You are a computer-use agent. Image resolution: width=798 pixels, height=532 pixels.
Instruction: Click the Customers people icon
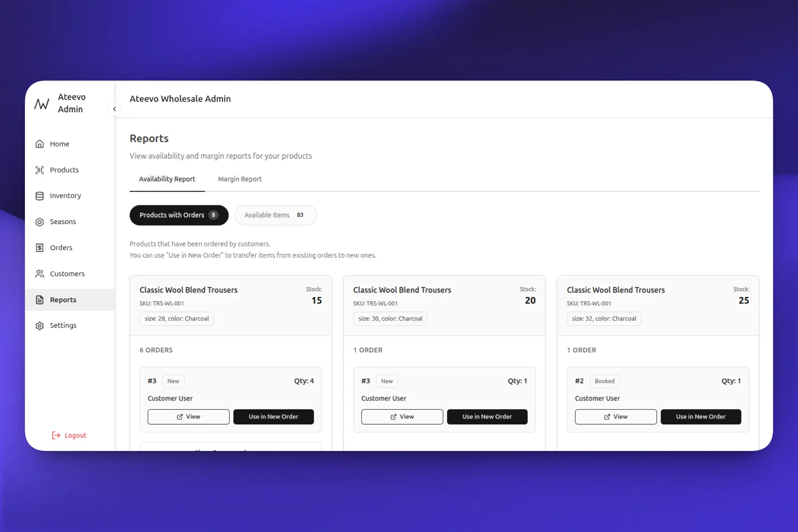point(39,274)
